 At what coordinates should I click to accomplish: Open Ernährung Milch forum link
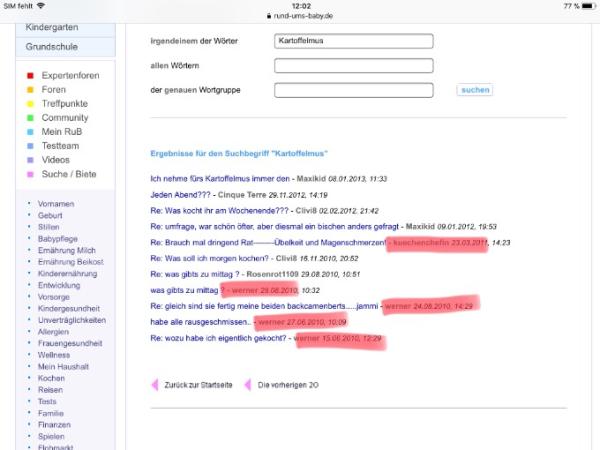tap(67, 250)
